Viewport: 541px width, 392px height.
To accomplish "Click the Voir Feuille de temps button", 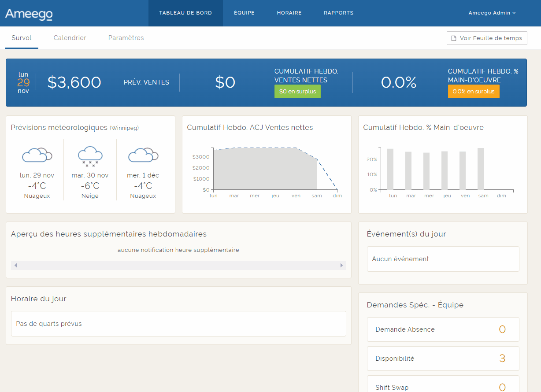I will pos(487,38).
